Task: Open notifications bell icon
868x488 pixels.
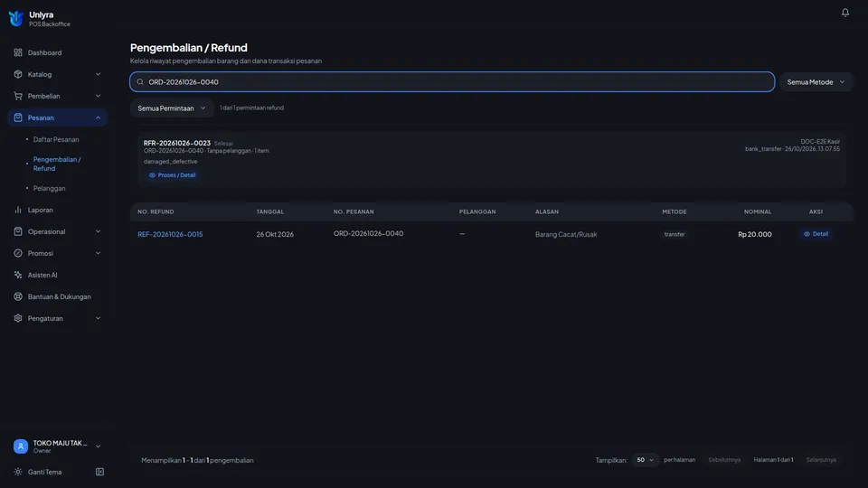Action: (x=844, y=12)
